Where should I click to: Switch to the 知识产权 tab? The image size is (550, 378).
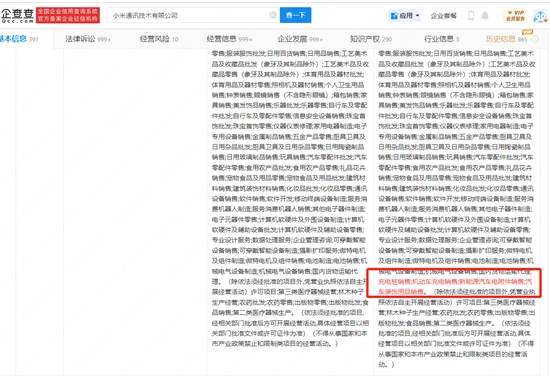[371, 39]
